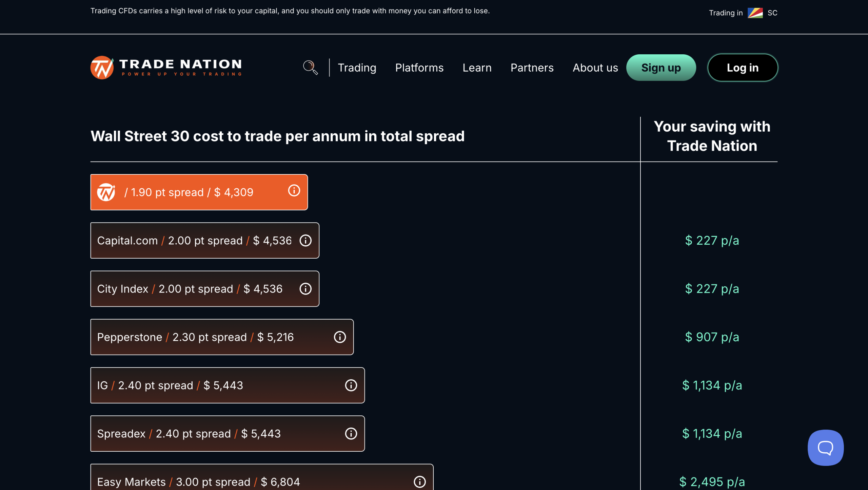Open the Platforms menu
The image size is (868, 490).
(419, 68)
